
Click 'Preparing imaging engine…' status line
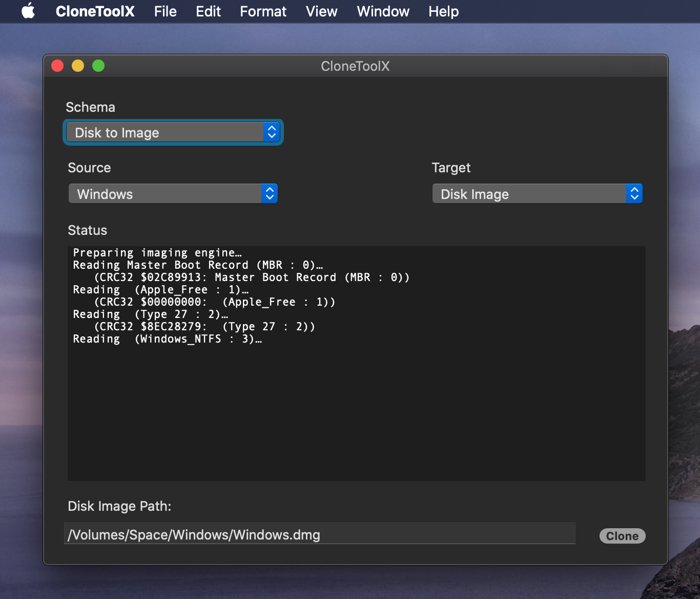(157, 253)
